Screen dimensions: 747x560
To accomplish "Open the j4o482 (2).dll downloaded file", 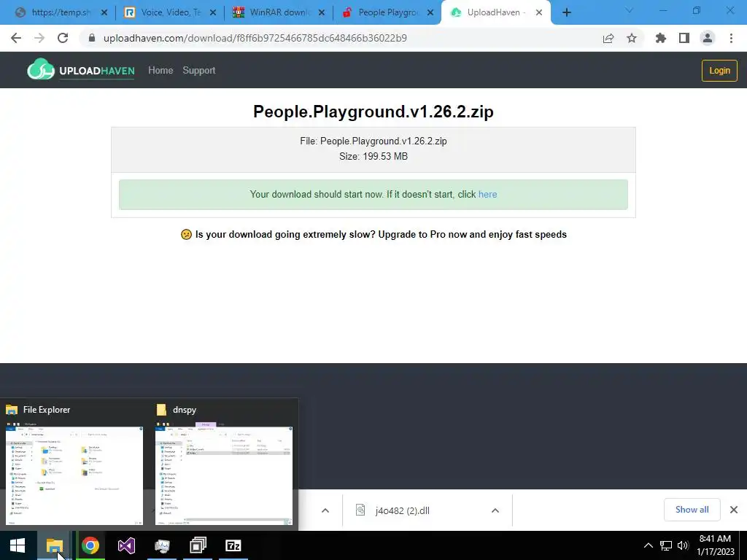I will pos(402,510).
